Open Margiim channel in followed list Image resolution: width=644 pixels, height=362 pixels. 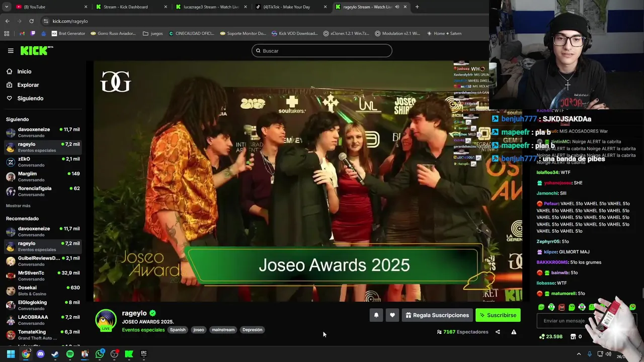pos(43,176)
